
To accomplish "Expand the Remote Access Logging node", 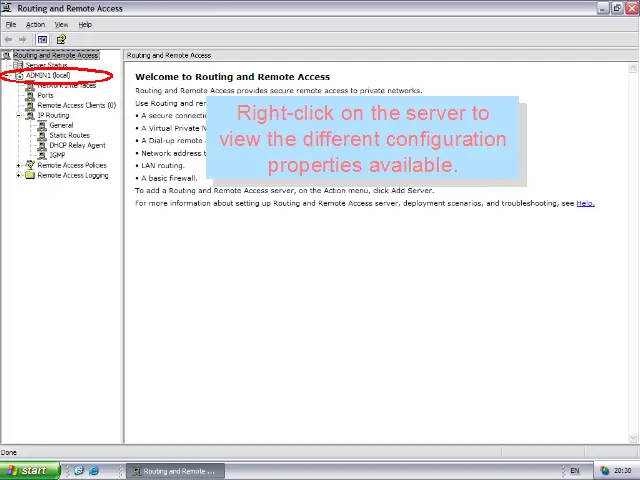I will click(x=18, y=176).
